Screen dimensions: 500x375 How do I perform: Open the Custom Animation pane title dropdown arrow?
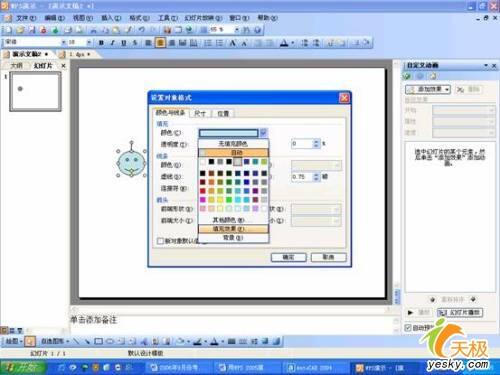tap(486, 66)
